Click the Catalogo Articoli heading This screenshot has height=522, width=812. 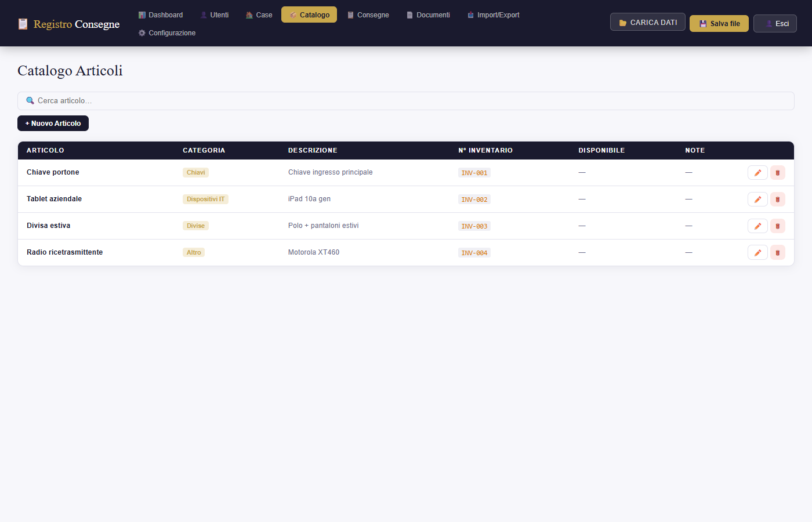coord(70,71)
